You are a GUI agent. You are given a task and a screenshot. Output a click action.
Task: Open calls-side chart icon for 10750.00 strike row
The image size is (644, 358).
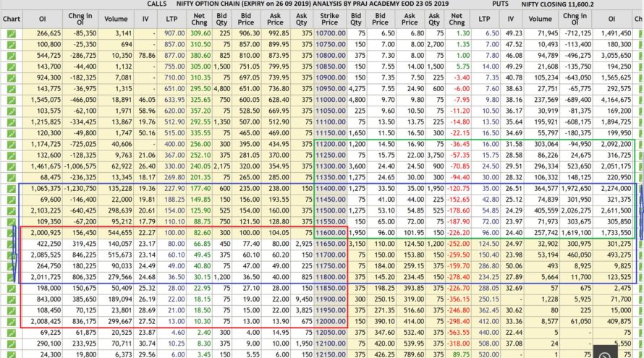pos(11,45)
